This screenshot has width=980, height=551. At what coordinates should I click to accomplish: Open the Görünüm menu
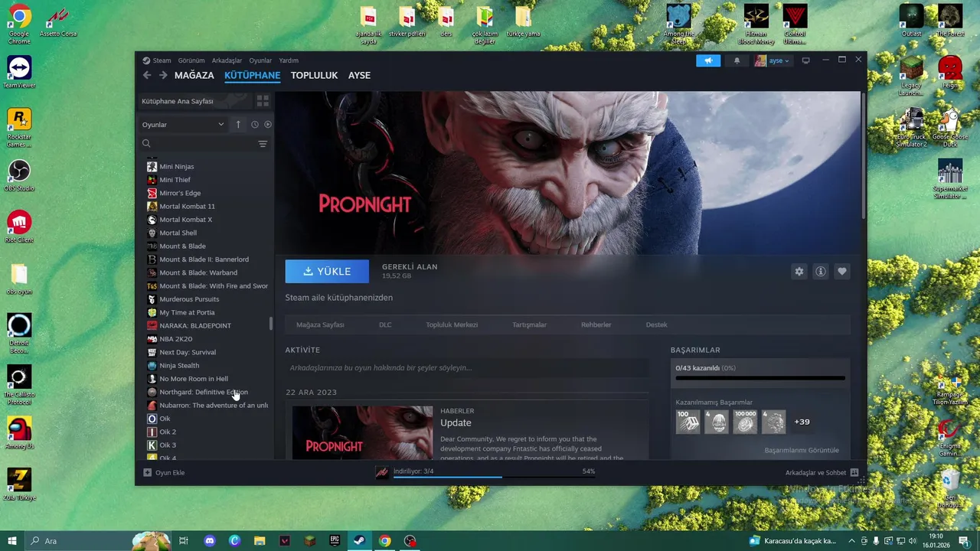click(x=191, y=60)
